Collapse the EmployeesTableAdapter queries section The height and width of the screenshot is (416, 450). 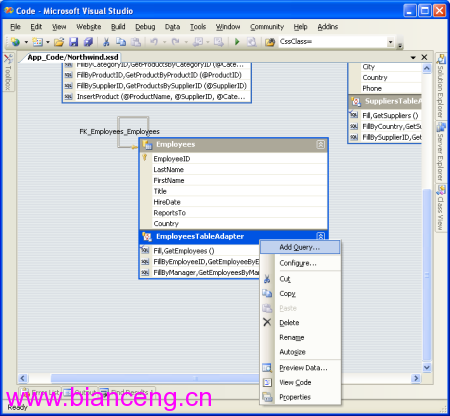(320, 236)
